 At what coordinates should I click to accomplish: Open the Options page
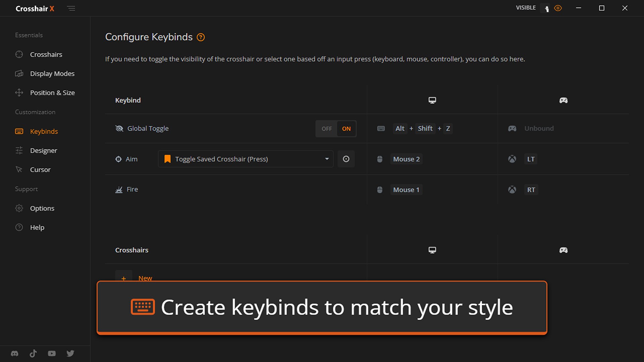[x=42, y=208]
